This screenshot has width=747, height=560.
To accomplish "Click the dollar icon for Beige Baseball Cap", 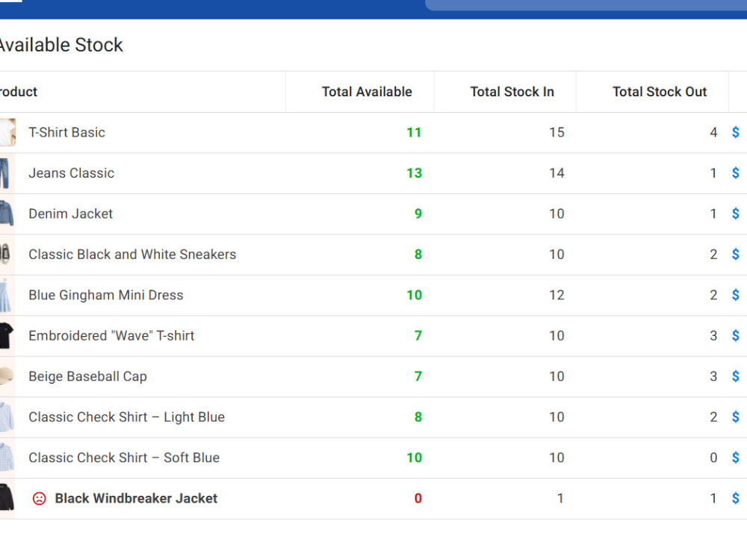I will pos(736,376).
